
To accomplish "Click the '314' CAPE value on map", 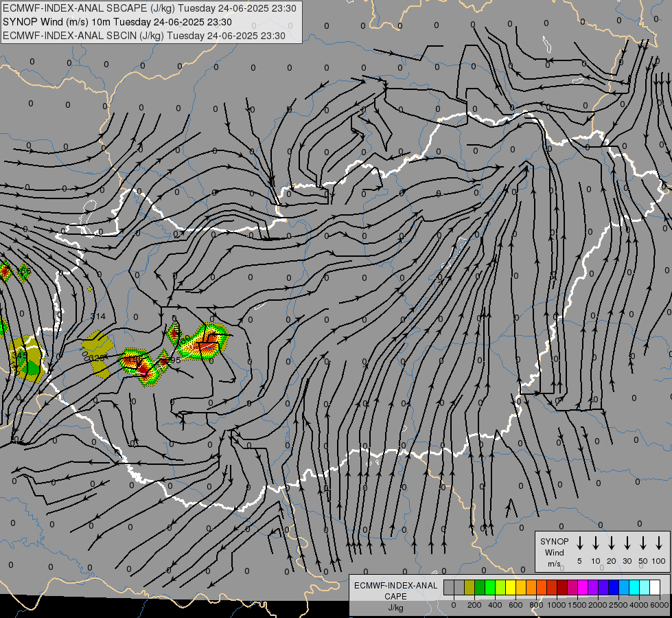I will [97, 317].
